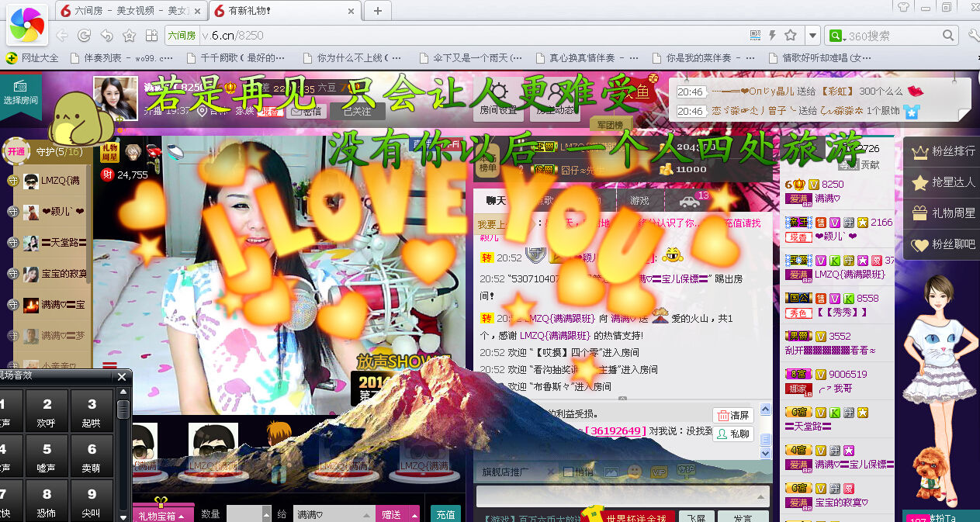Open the wrench tools icon

[974, 36]
